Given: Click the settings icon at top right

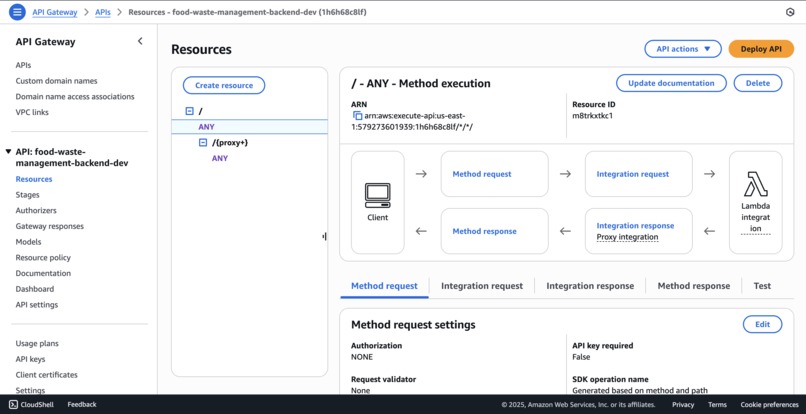Looking at the screenshot, I should coord(790,12).
